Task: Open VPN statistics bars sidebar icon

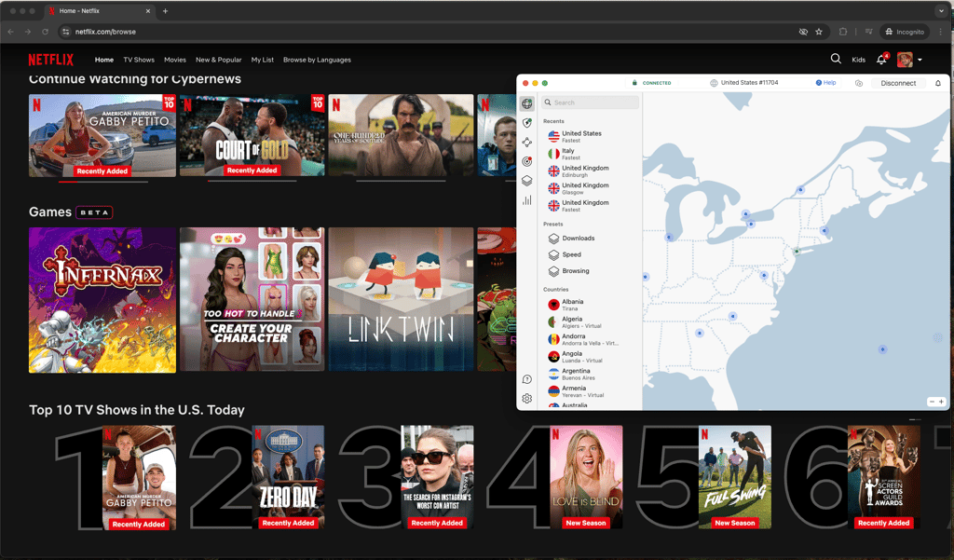Action: [527, 200]
